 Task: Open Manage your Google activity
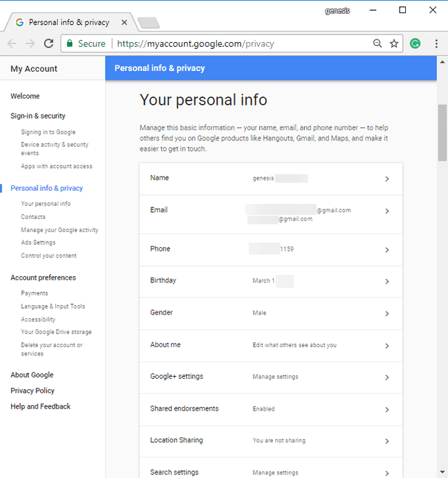(x=59, y=230)
